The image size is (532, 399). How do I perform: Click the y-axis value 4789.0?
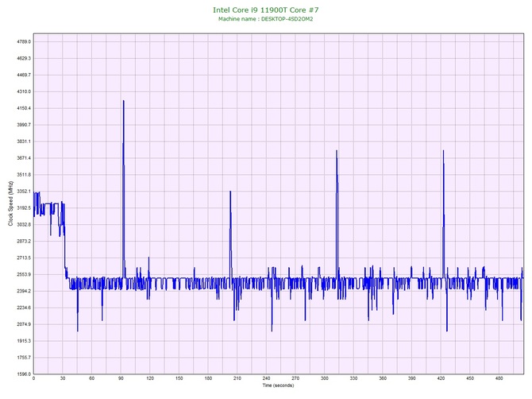[x=24, y=42]
